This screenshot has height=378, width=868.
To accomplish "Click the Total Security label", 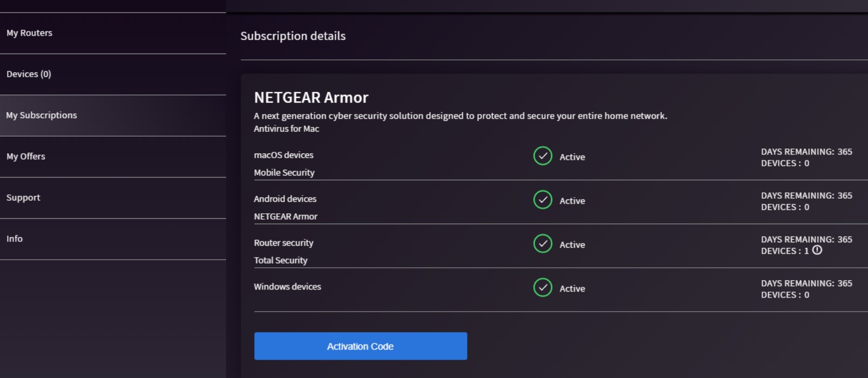I will click(x=281, y=260).
